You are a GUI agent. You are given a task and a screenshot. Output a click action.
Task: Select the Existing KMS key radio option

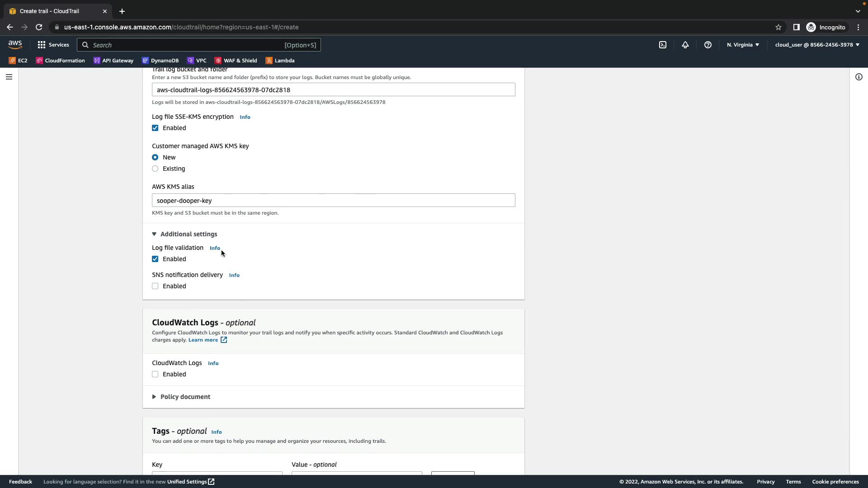[x=155, y=169]
